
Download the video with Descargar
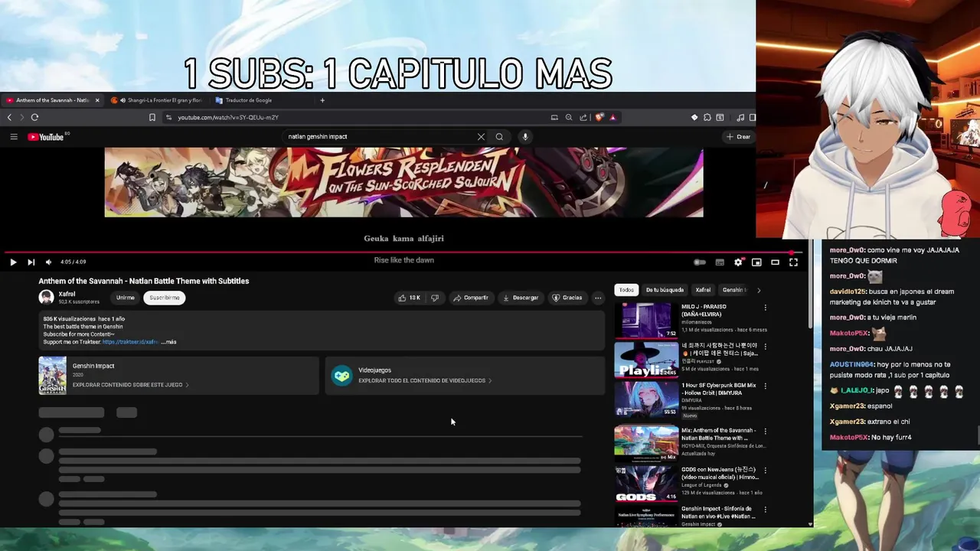(x=521, y=298)
